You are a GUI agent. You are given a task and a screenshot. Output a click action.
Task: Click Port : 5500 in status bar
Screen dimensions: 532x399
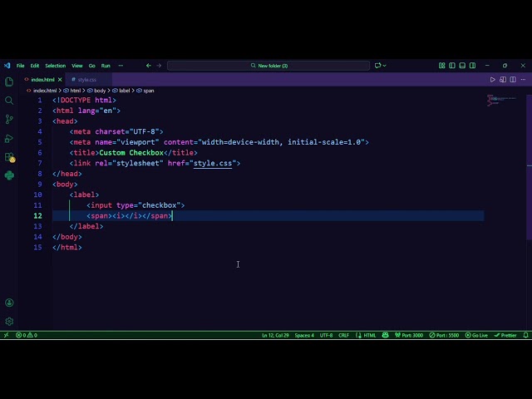(x=444, y=335)
